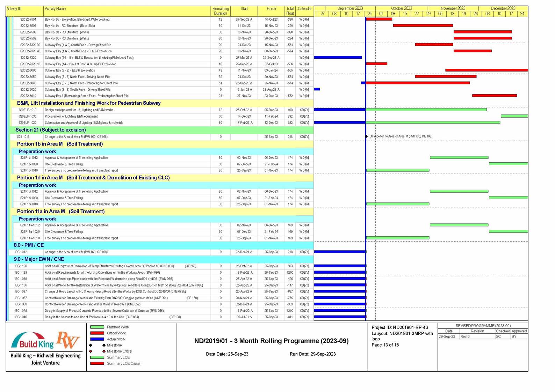Viewport: 555px width, 392px height.
Task: Select the blue bar for activity EC-1120
Action: [x=340, y=266]
